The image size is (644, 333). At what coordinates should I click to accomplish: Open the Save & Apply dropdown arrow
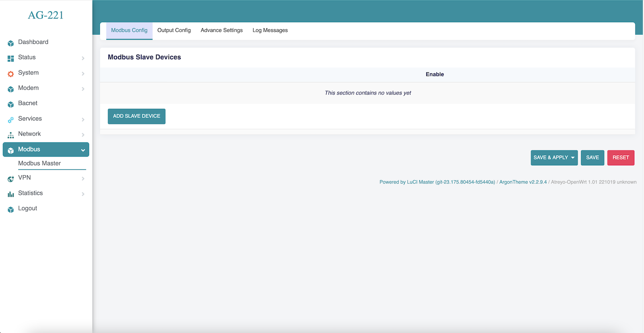[x=573, y=158]
